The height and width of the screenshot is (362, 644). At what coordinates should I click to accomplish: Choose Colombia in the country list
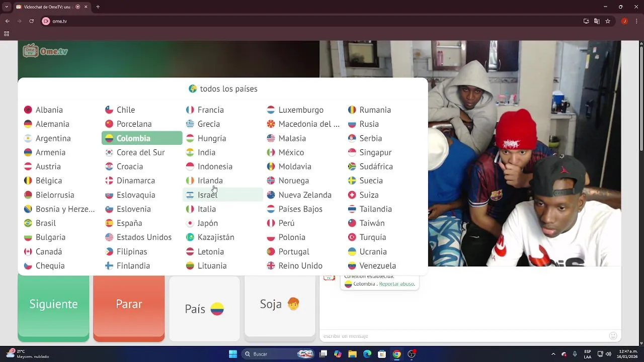coord(142,138)
